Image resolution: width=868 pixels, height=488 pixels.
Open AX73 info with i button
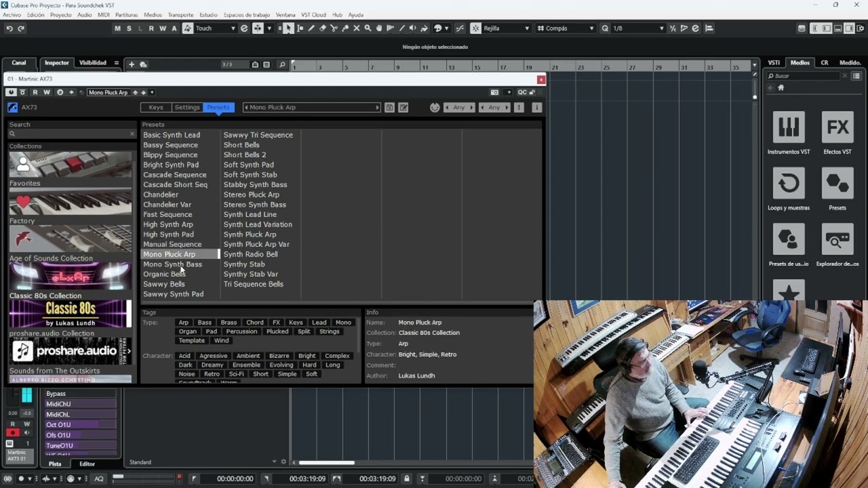pos(536,107)
